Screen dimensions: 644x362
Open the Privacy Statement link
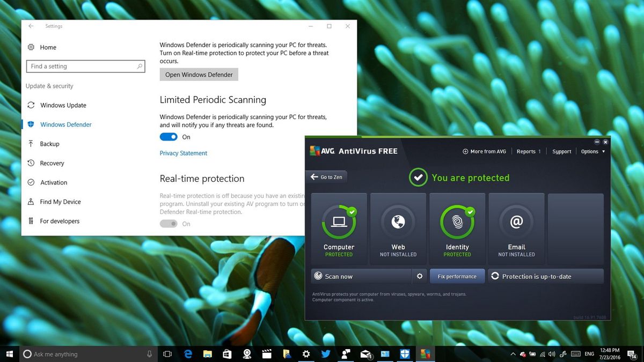183,153
